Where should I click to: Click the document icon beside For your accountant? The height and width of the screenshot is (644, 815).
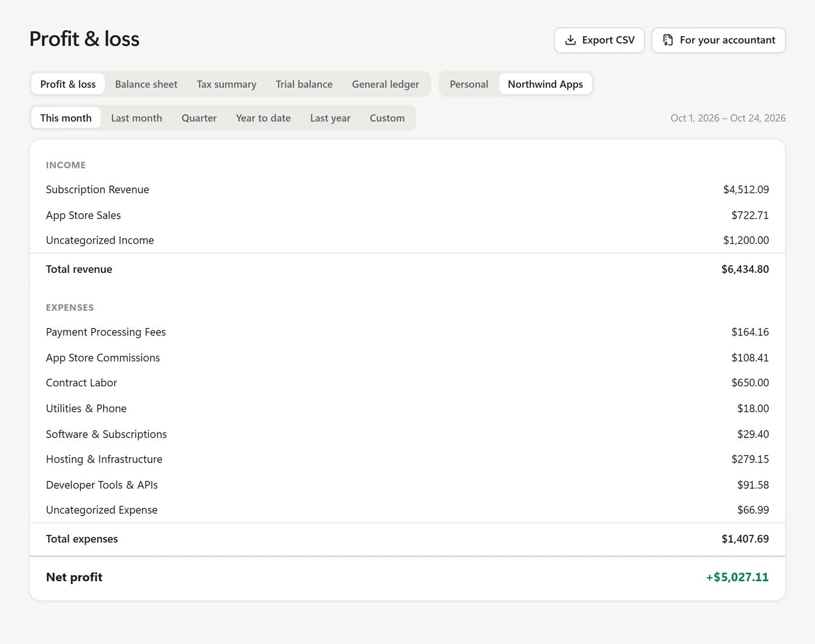[x=668, y=40]
